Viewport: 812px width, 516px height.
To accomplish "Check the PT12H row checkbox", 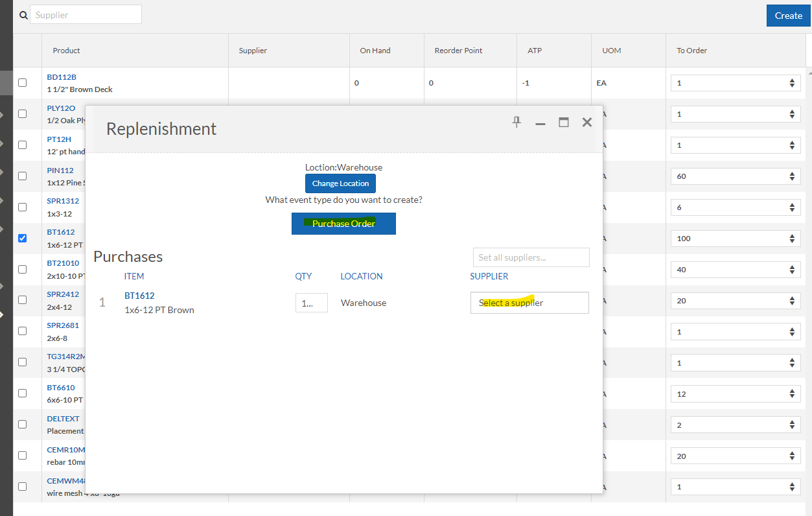I will coord(23,145).
